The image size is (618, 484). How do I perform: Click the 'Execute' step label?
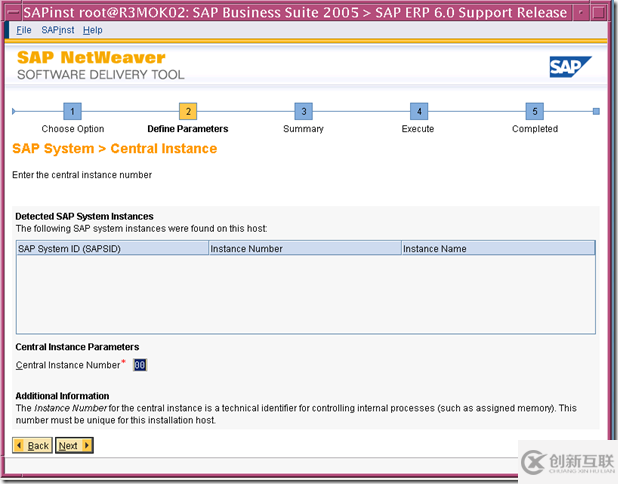[418, 129]
